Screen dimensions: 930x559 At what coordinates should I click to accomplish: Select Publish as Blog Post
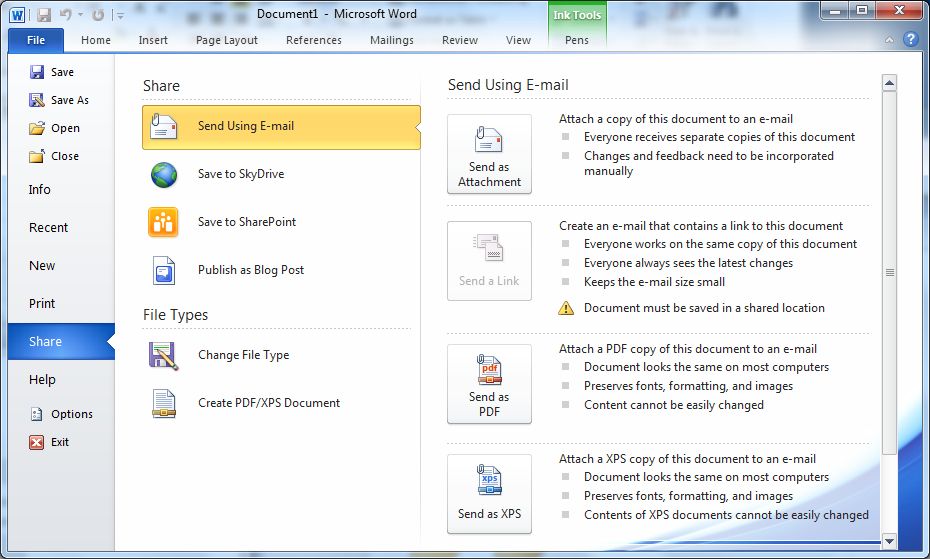tap(250, 270)
